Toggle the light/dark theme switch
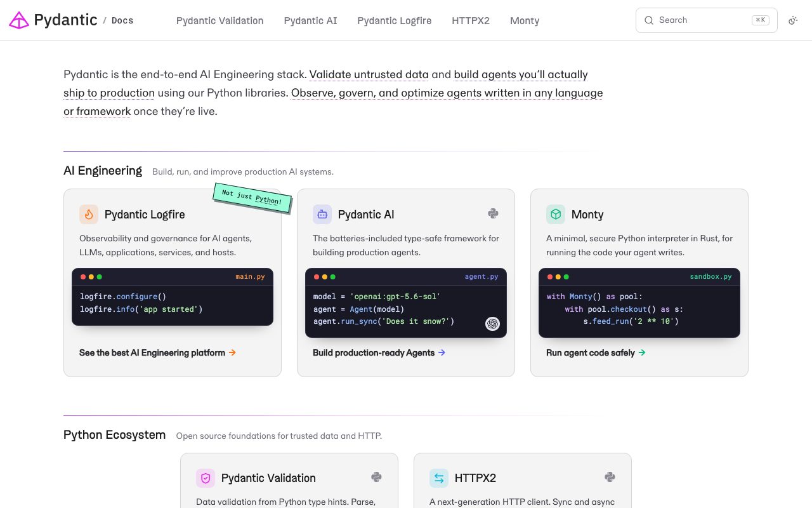The width and height of the screenshot is (812, 508). point(793,20)
